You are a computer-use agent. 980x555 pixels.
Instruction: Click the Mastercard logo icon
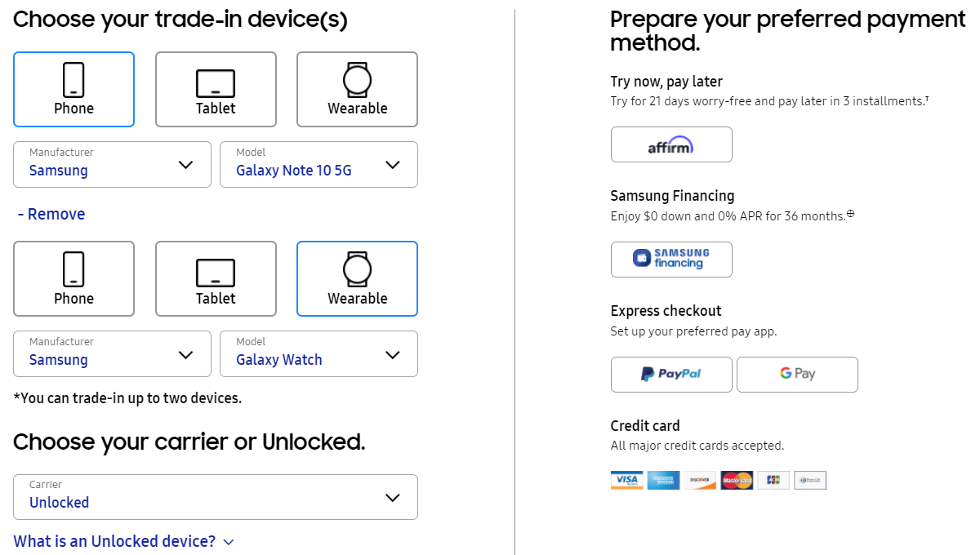[x=737, y=480]
